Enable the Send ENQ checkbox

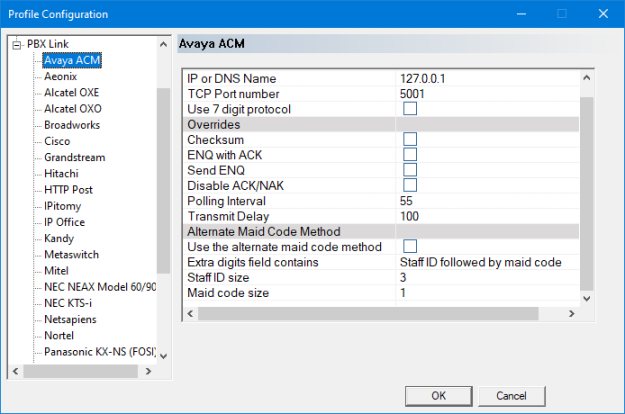click(410, 170)
